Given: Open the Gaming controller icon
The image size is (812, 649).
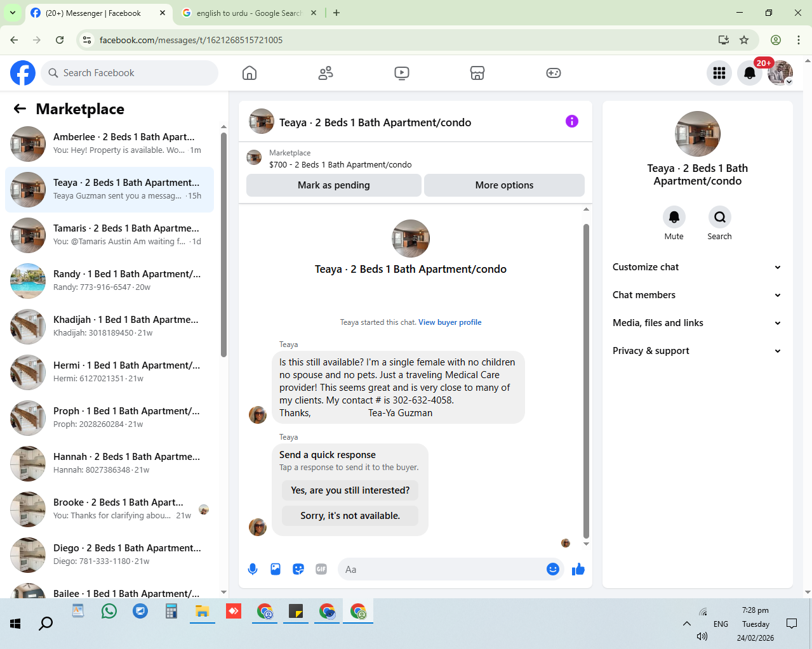Looking at the screenshot, I should coord(554,73).
